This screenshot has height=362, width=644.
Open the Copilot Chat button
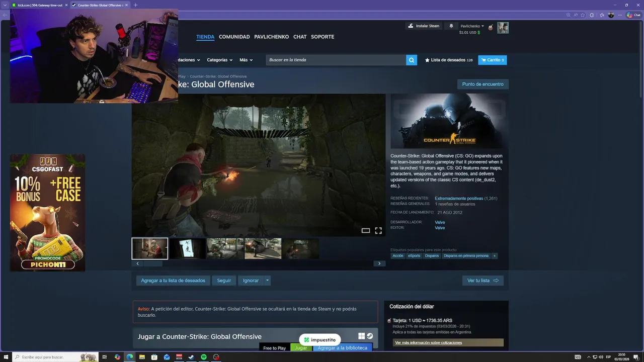633,15
